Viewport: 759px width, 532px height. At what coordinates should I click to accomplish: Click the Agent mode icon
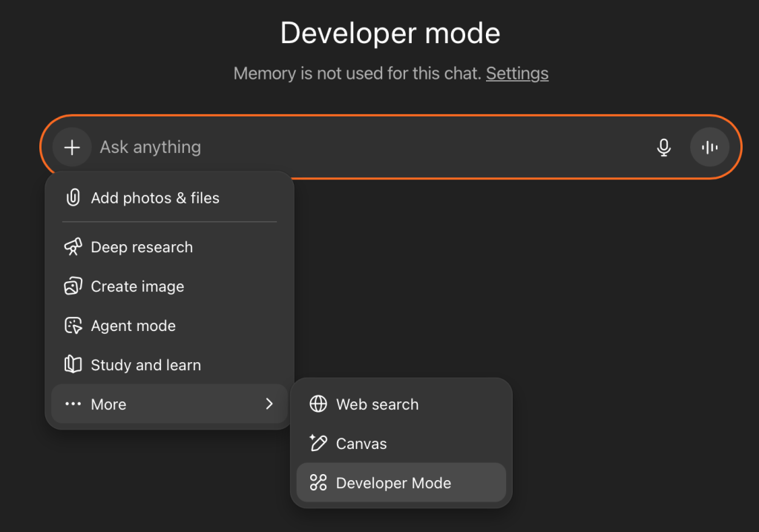[73, 326]
